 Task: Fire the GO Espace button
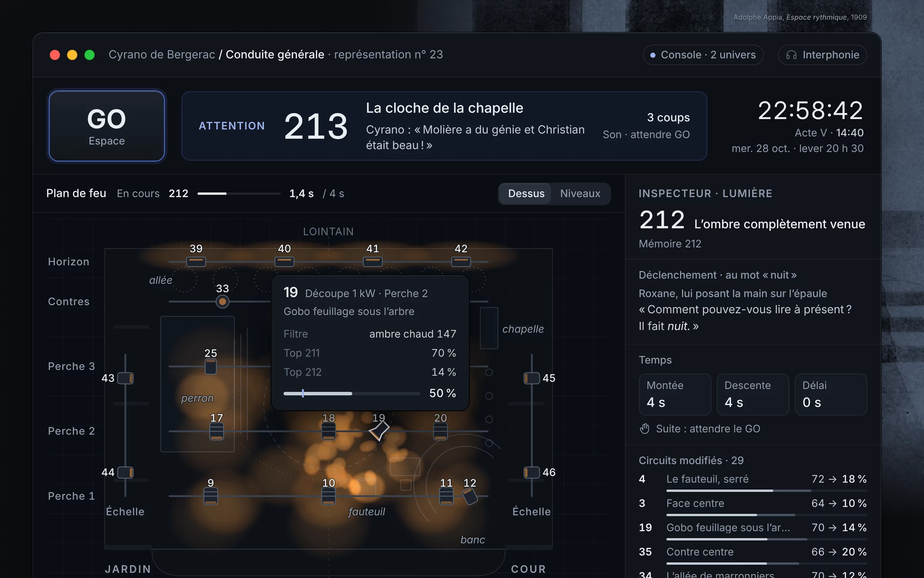pyautogui.click(x=107, y=126)
